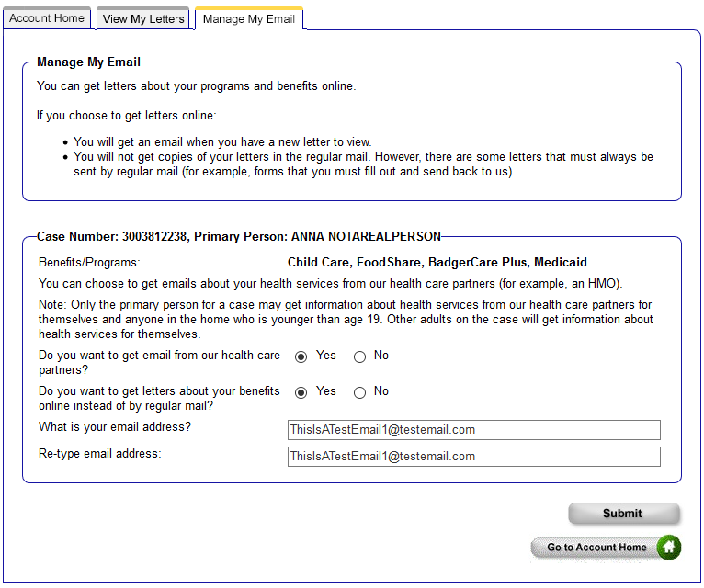
Task: Click the note about primary person paragraph
Action: coord(346,319)
